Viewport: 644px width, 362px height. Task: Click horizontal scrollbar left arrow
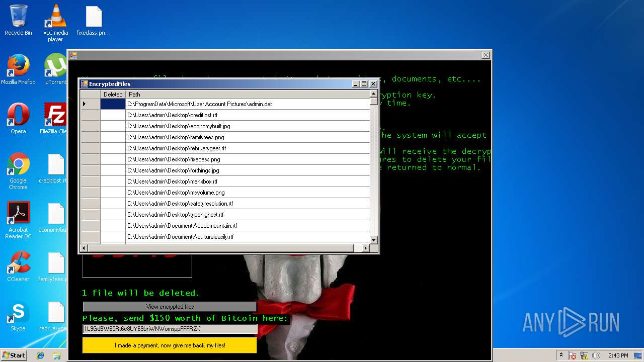pyautogui.click(x=84, y=248)
